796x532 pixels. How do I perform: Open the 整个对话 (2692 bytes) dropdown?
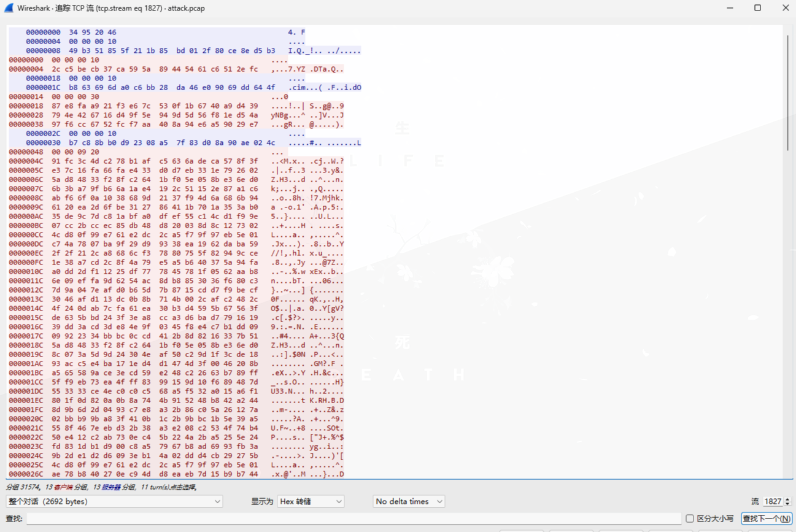coord(114,501)
